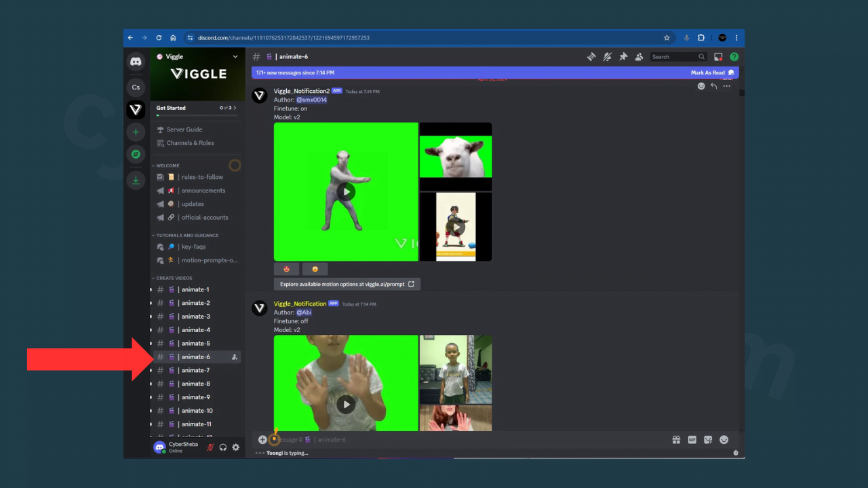Viewport: 868px width, 488px height.
Task: Collapse CREATE VIDEOS category
Action: click(173, 278)
